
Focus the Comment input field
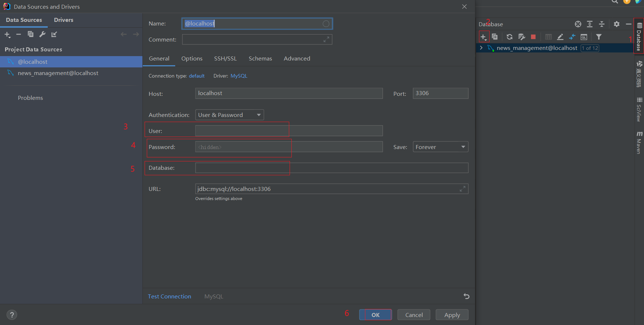[257, 39]
